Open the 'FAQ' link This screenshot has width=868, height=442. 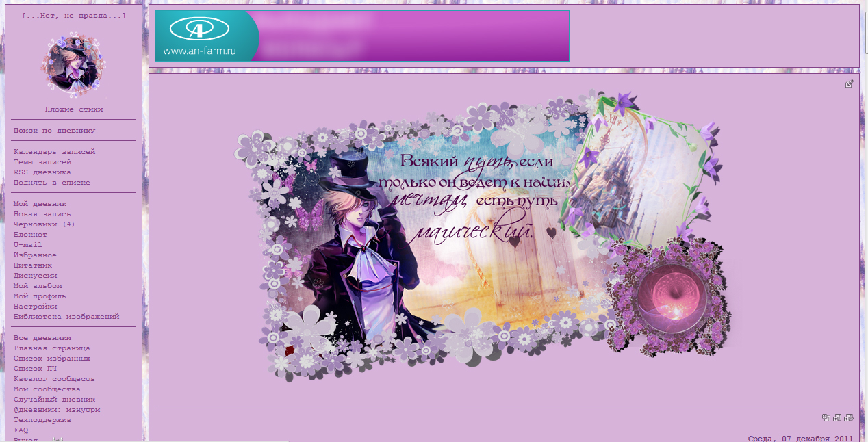[x=21, y=430]
